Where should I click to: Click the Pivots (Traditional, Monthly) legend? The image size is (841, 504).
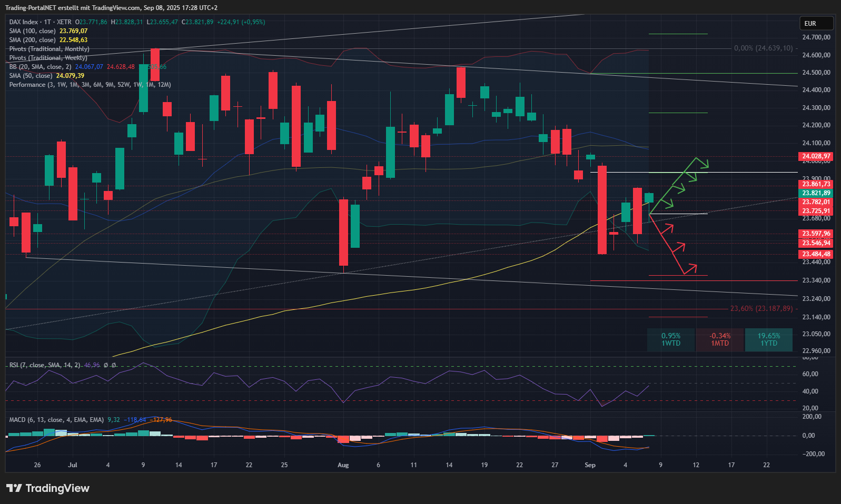pos(49,49)
